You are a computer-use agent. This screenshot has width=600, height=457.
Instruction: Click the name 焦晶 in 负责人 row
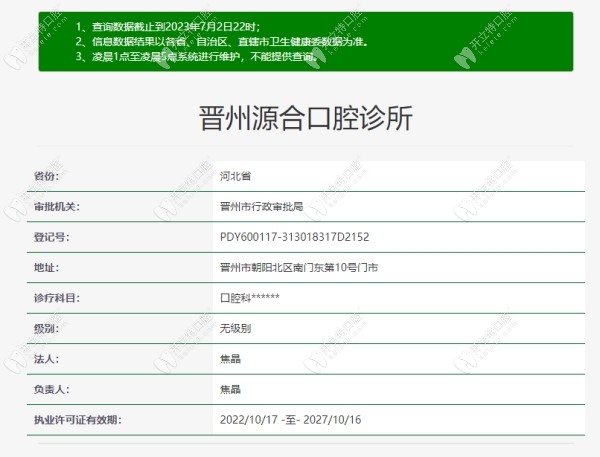point(230,390)
